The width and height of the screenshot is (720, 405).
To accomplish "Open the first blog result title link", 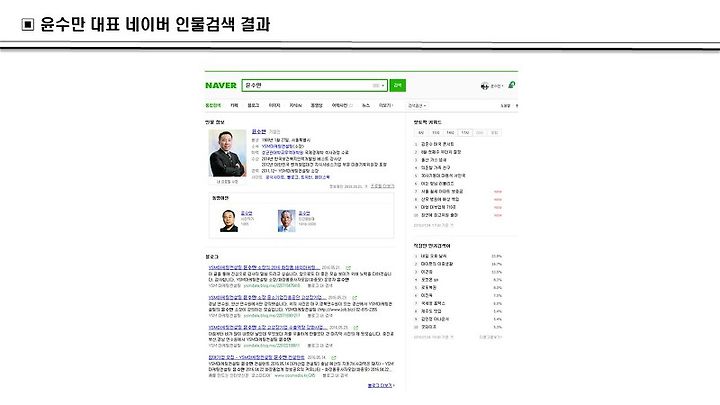I will (x=264, y=267).
